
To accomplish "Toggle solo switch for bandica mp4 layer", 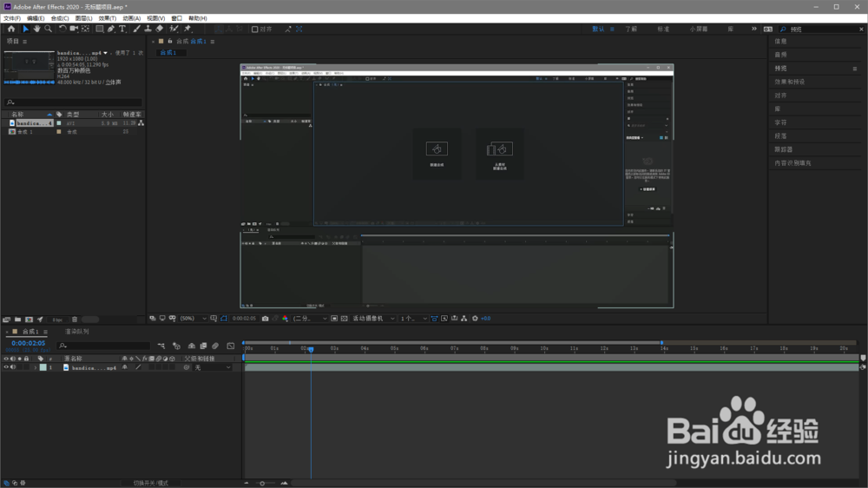I will pos(19,367).
